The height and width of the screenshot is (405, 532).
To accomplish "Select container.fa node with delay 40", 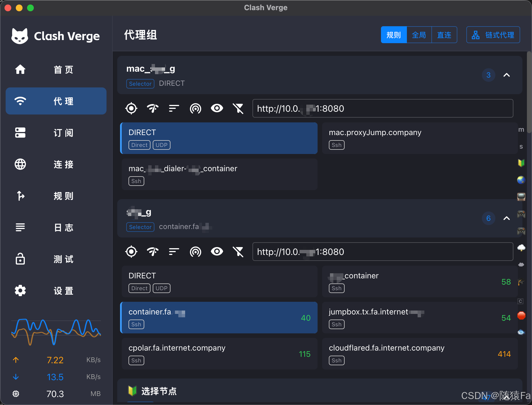I will click(219, 318).
